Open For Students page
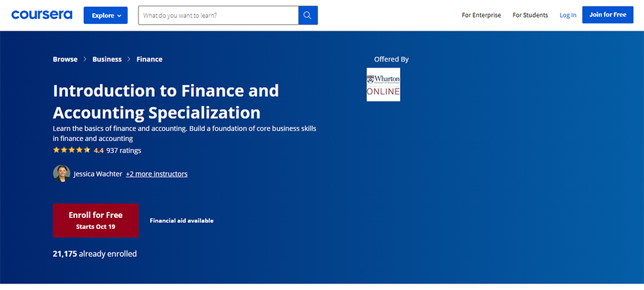644x290 pixels. point(530,15)
